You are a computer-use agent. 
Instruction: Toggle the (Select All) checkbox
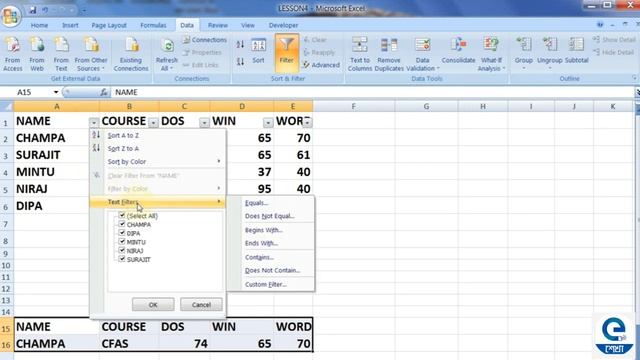point(122,215)
